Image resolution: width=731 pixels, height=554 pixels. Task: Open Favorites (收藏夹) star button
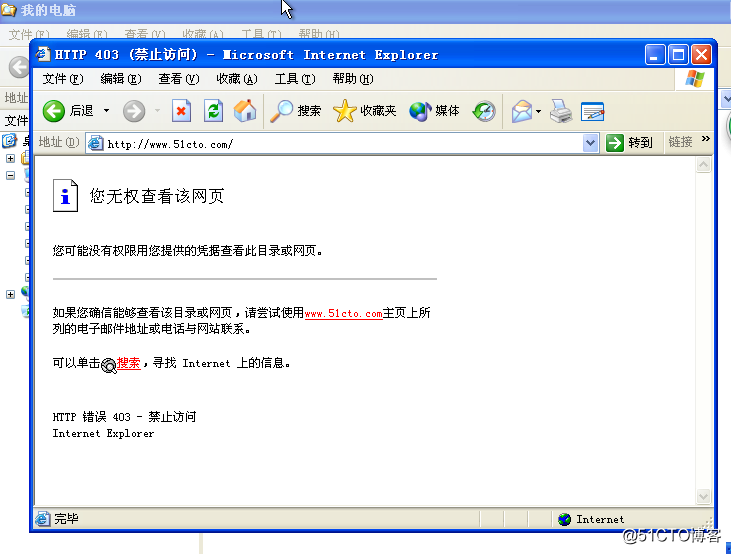click(365, 111)
